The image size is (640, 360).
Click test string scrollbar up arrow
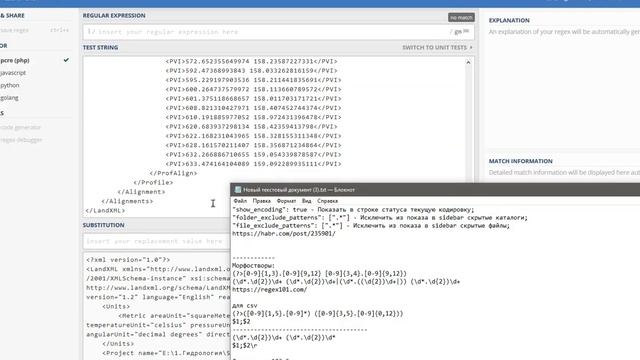[468, 62]
